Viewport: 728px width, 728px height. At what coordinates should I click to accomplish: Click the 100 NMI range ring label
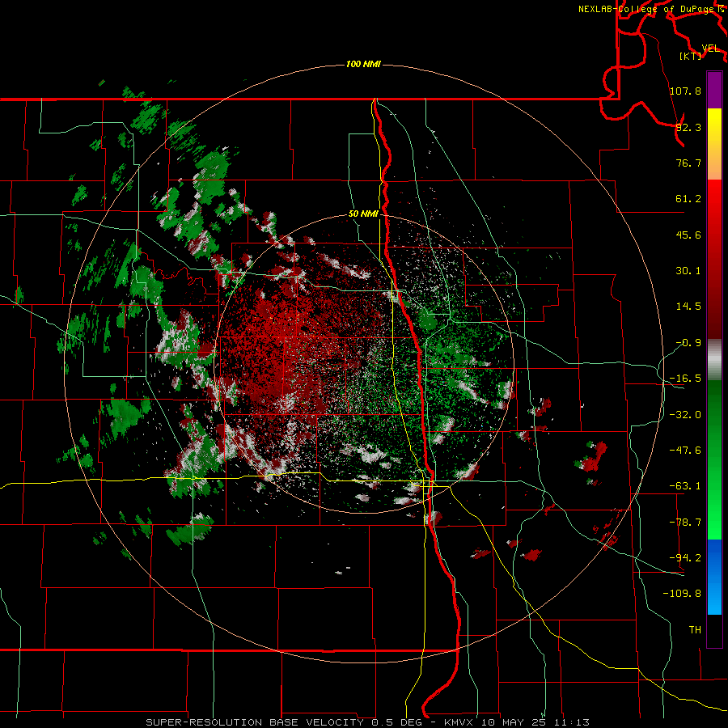(363, 65)
